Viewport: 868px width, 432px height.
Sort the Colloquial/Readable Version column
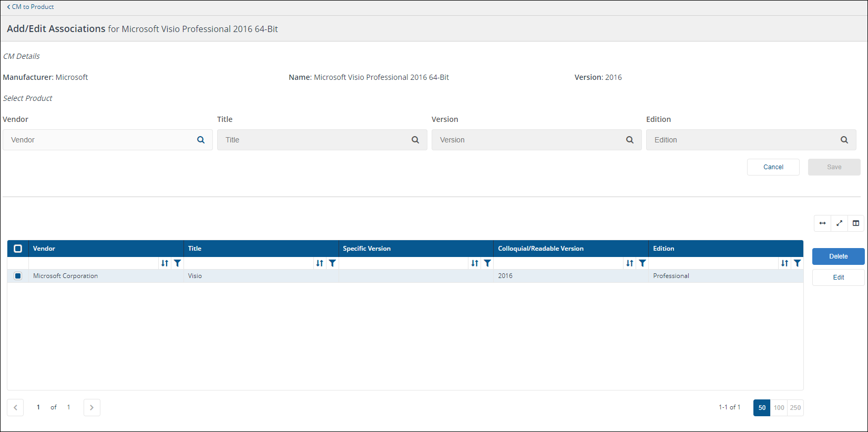[629, 263]
